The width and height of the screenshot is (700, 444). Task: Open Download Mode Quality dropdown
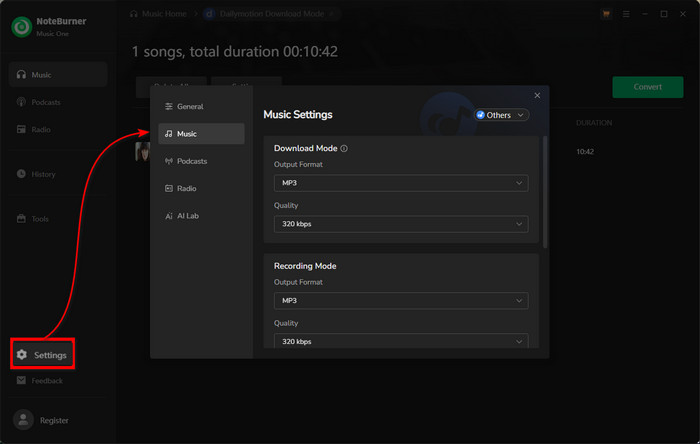pyautogui.click(x=401, y=224)
